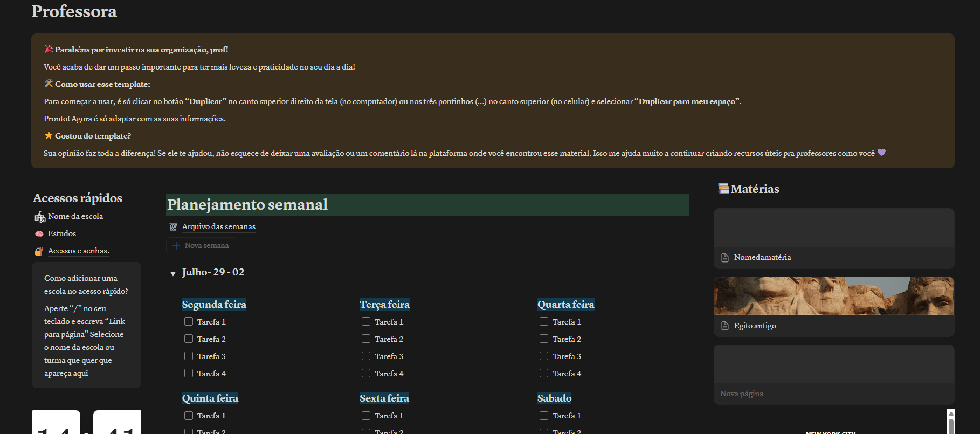Image resolution: width=980 pixels, height=434 pixels.
Task: Click the books icon next to Matérias
Action: click(x=723, y=189)
